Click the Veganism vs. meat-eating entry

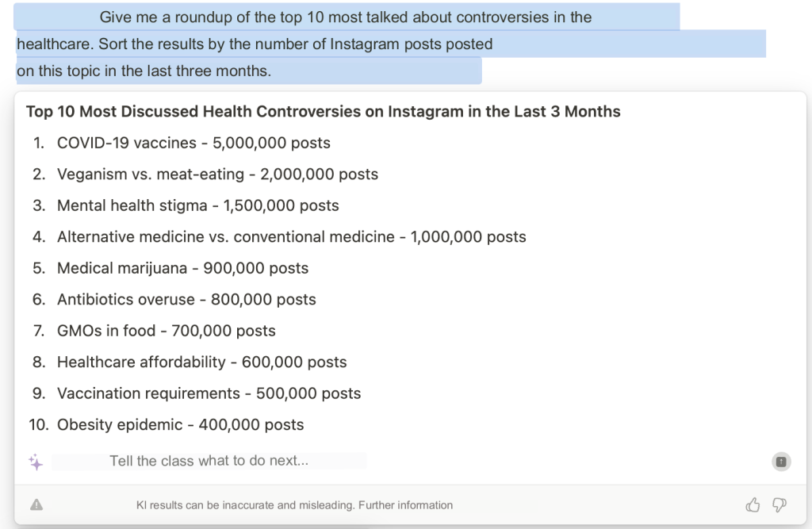pyautogui.click(x=217, y=174)
